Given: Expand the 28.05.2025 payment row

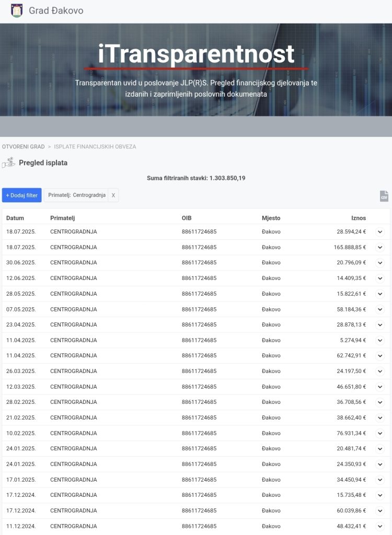Looking at the screenshot, I should [x=380, y=294].
